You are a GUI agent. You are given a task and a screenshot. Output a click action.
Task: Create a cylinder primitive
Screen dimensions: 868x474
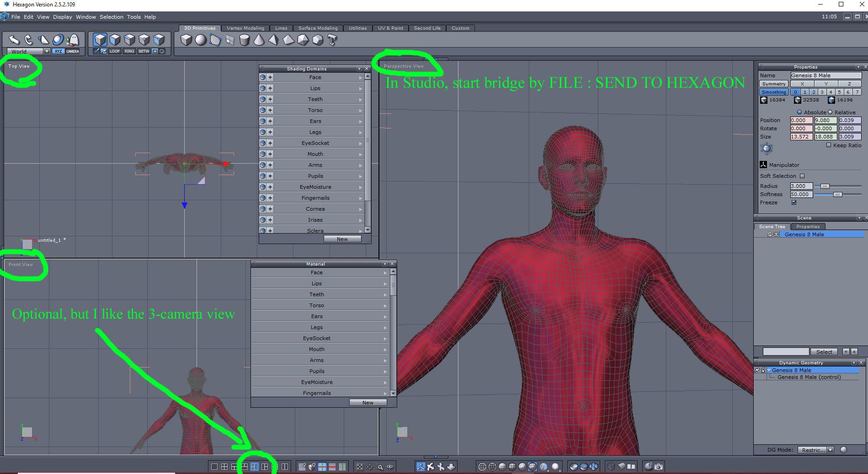(x=245, y=40)
